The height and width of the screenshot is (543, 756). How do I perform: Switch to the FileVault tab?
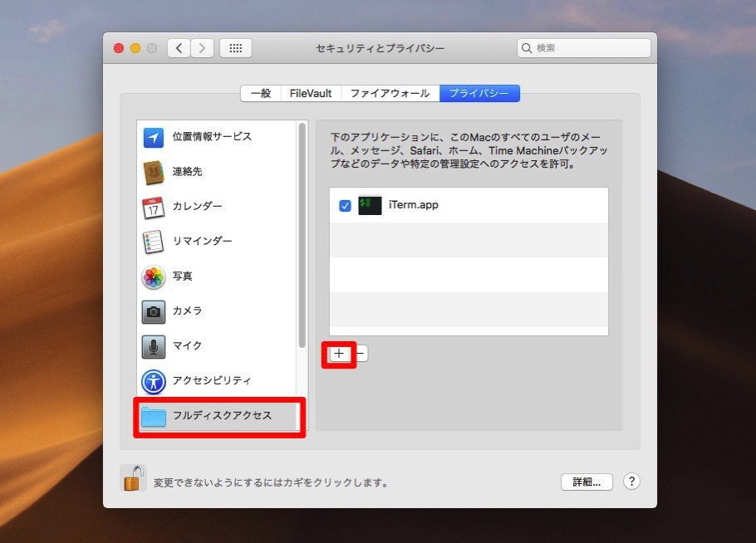click(311, 94)
